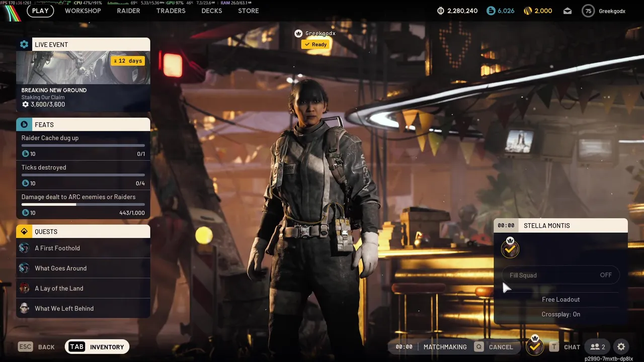Toggle Fill Squad switch
Viewport: 644px width, 362px height.
click(x=560, y=275)
